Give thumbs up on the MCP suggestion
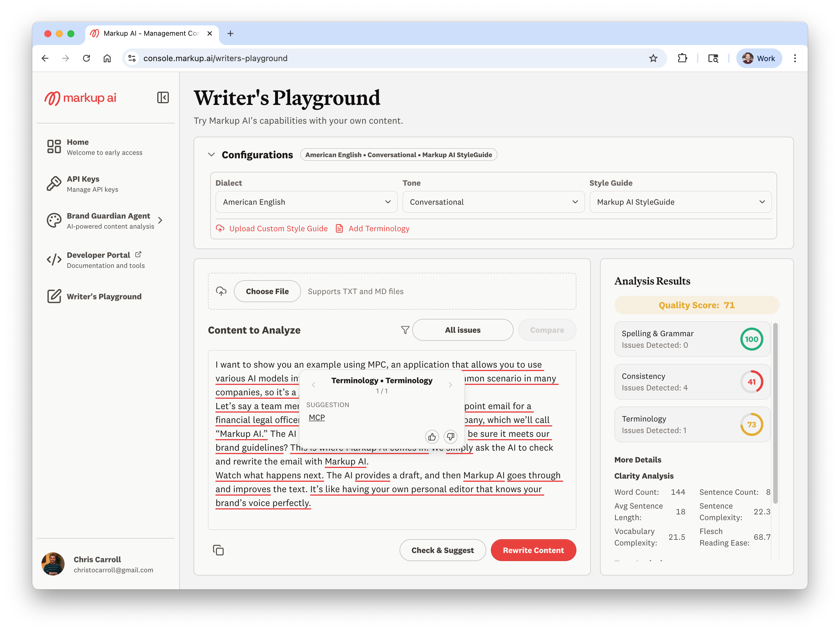The width and height of the screenshot is (840, 632). coord(432,437)
